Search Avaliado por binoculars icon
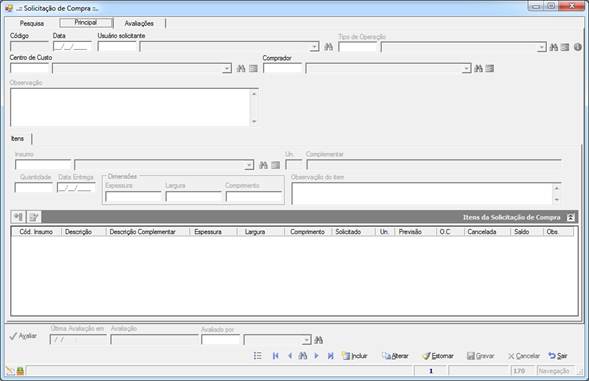 (x=319, y=340)
